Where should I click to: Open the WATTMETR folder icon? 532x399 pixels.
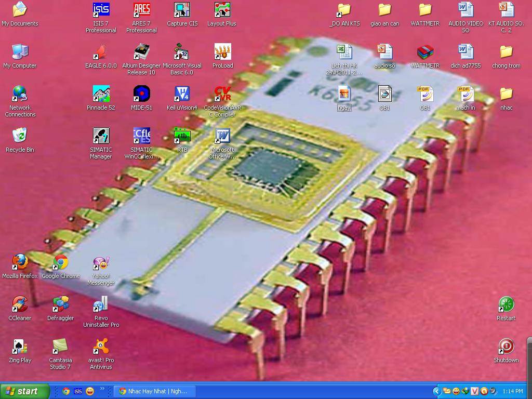[425, 9]
